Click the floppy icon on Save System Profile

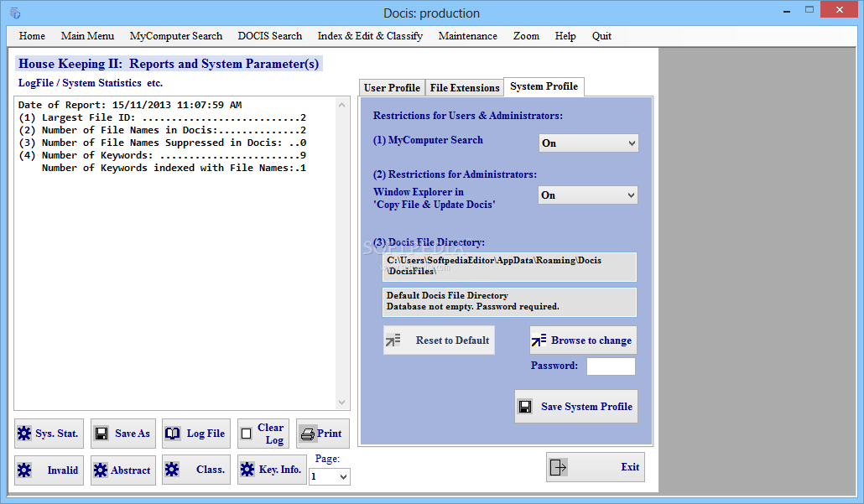[525, 407]
